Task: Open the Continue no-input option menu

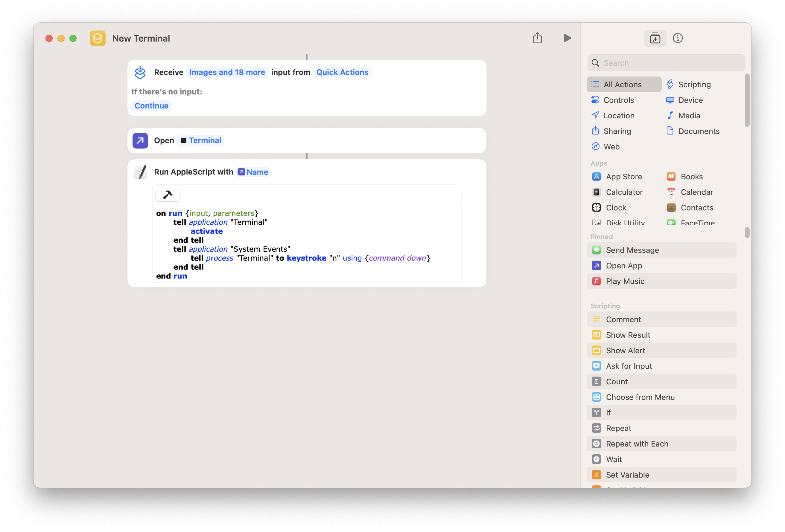Action: point(151,106)
